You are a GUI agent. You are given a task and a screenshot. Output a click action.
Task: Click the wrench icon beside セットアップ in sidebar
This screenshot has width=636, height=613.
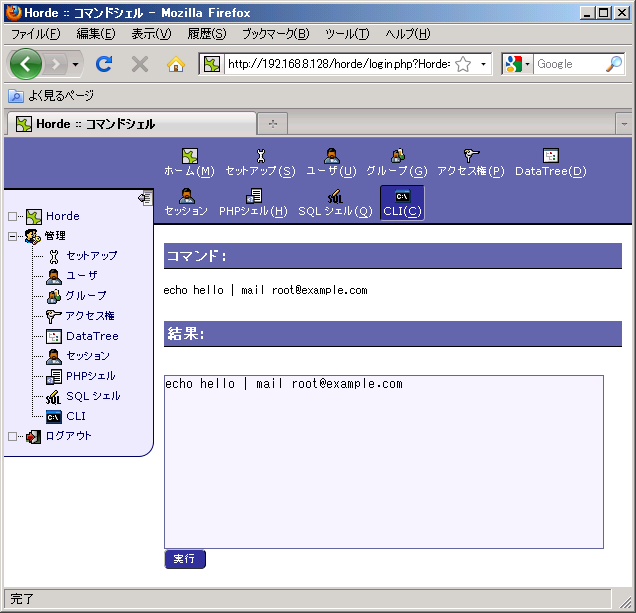(x=54, y=256)
